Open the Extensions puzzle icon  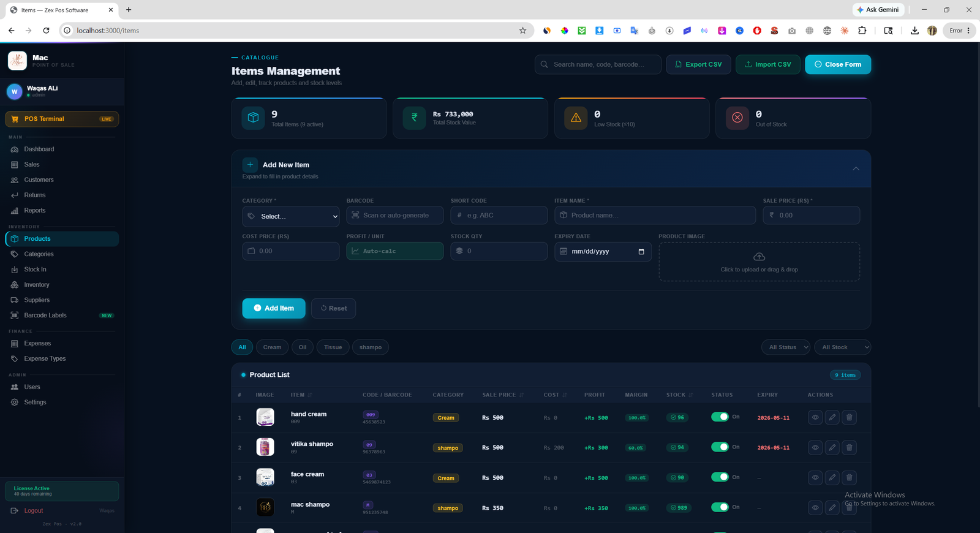pyautogui.click(x=862, y=31)
